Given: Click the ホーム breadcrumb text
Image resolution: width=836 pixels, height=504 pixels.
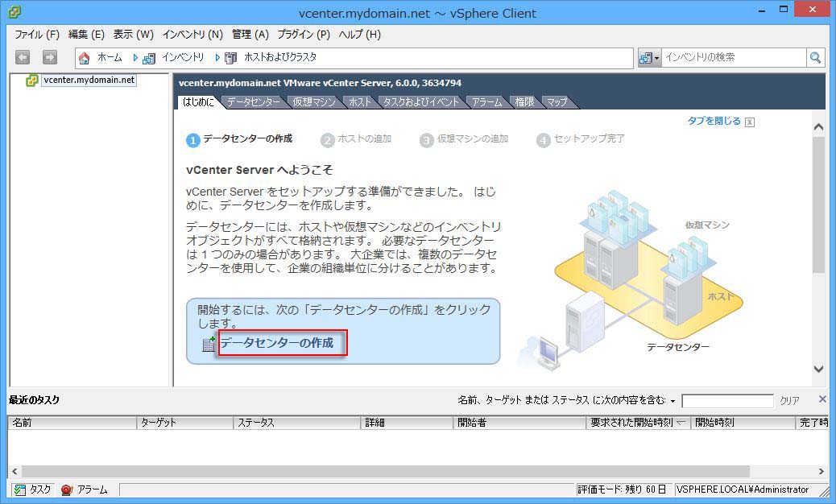Looking at the screenshot, I should 110,57.
